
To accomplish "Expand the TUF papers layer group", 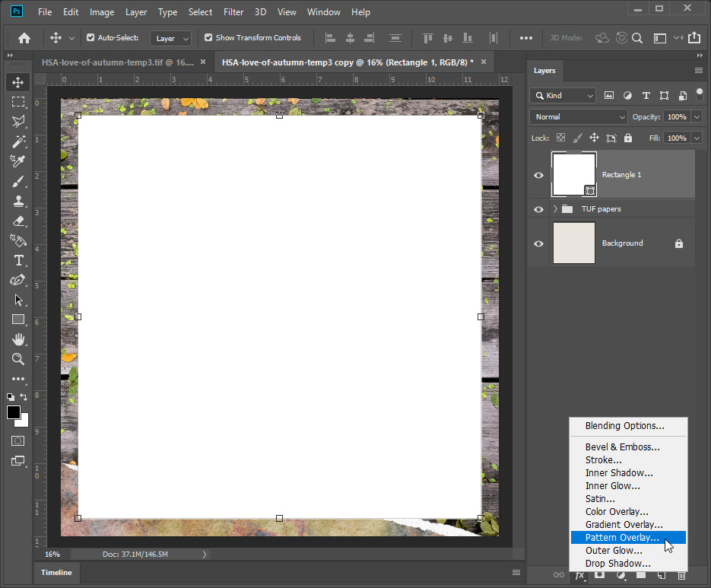I will (555, 209).
